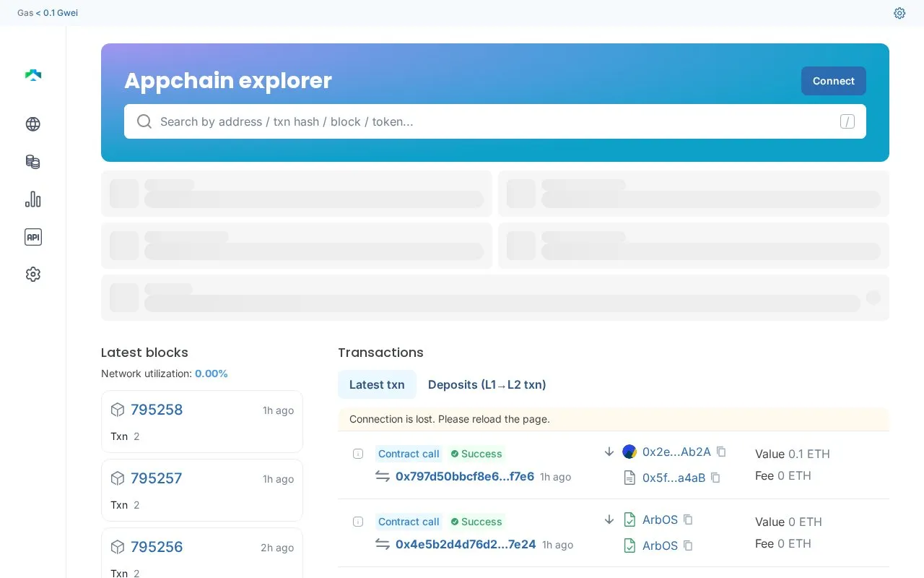Open block 795256

(x=157, y=547)
